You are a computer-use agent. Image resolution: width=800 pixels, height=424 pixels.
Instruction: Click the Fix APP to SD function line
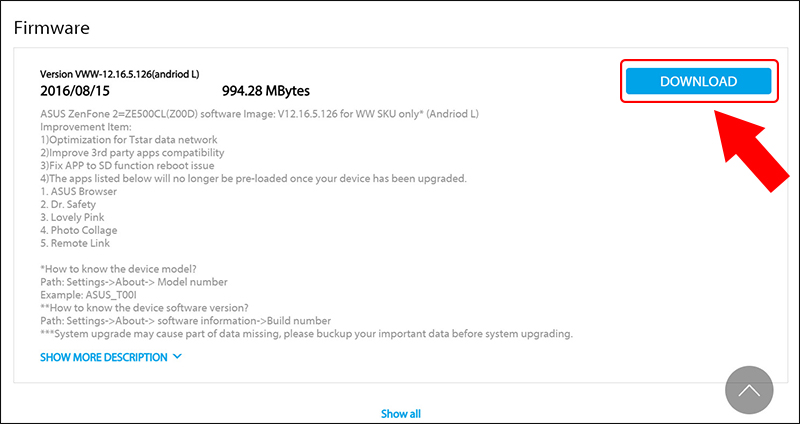coord(127,166)
